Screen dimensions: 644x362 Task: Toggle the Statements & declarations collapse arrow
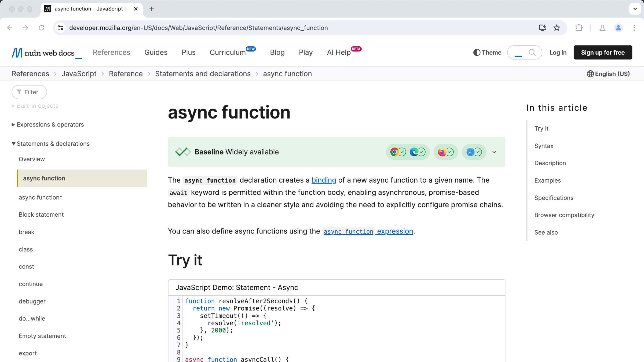tap(13, 144)
